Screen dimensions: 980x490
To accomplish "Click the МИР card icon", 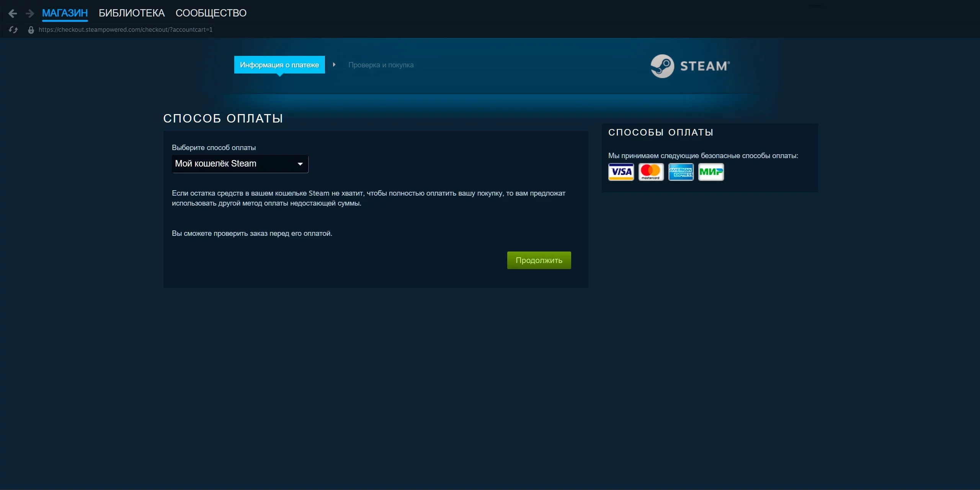I will coord(711,172).
